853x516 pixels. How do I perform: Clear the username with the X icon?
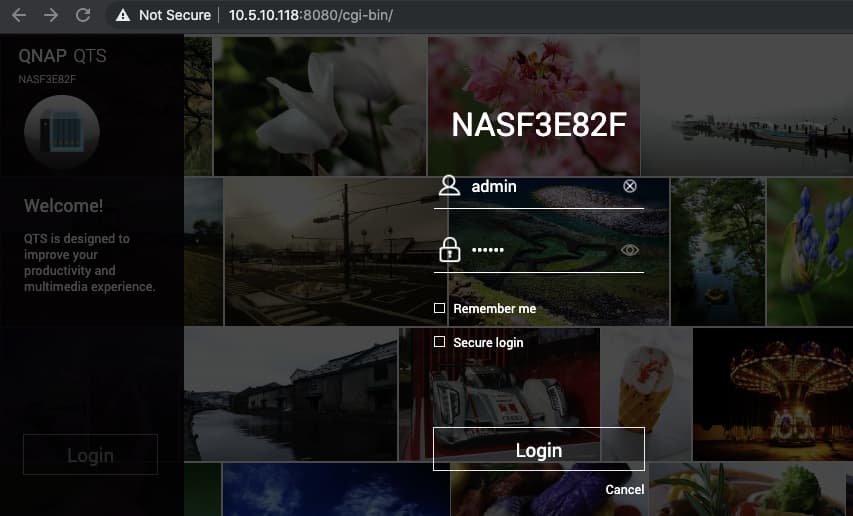click(629, 186)
